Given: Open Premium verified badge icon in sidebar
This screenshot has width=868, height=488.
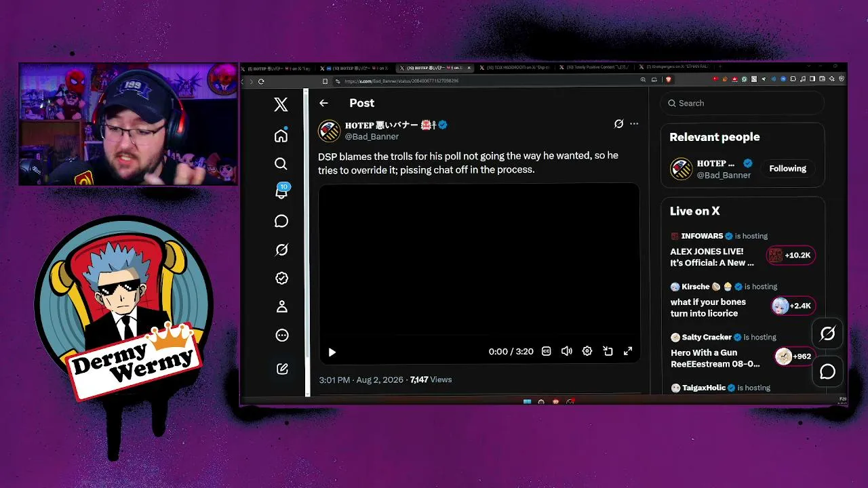Looking at the screenshot, I should click(x=281, y=278).
